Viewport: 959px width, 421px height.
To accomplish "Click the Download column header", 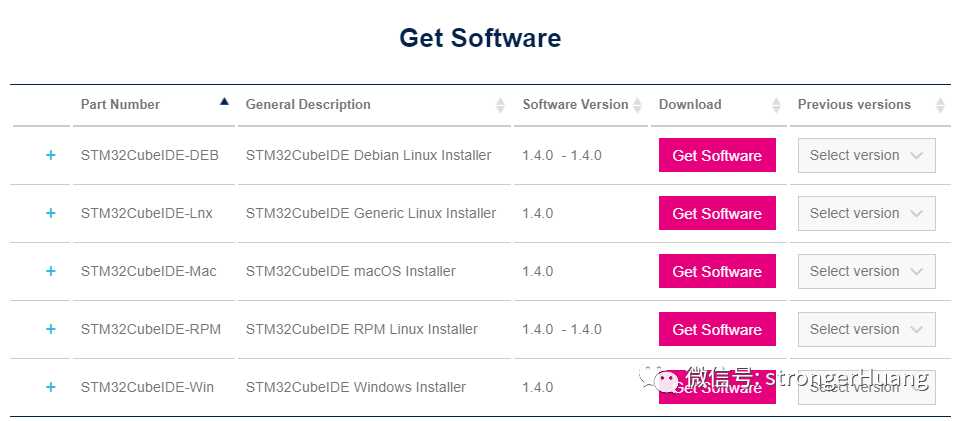I will pos(690,105).
